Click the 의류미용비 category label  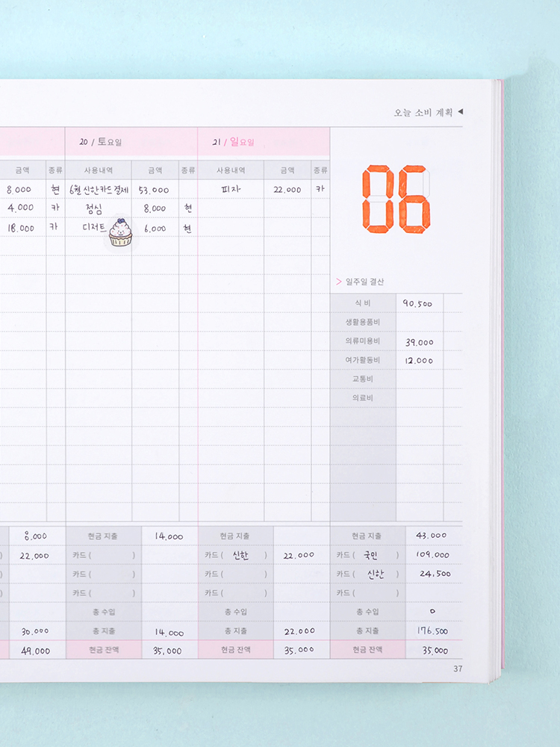point(363,341)
